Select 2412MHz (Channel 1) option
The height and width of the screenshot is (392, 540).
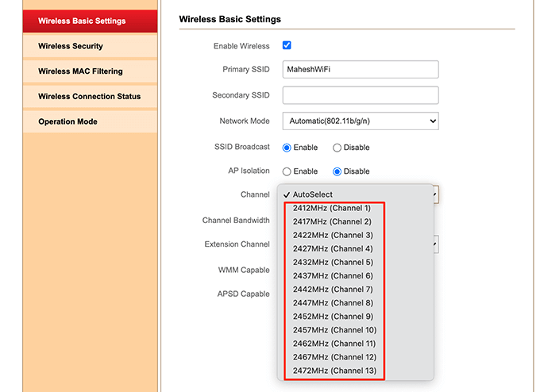pyautogui.click(x=332, y=208)
